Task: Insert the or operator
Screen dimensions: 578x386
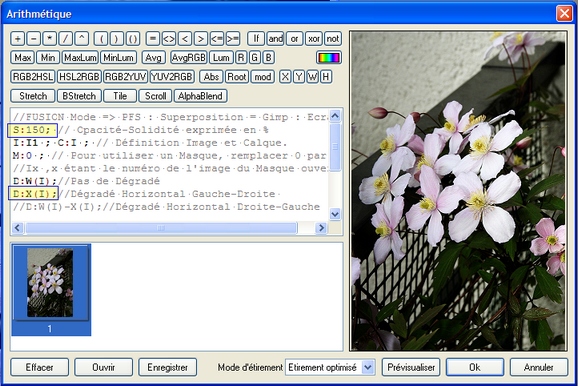Action: (x=294, y=39)
